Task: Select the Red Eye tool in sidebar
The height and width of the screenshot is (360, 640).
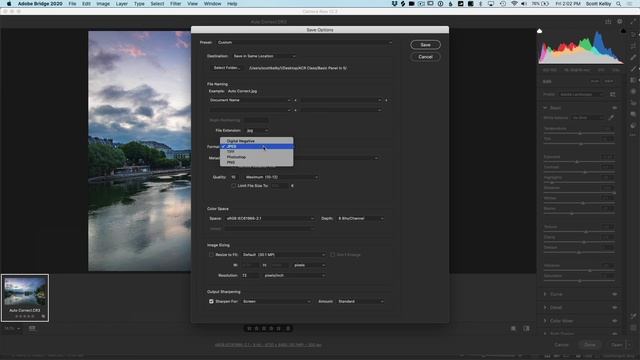Action: [633, 103]
